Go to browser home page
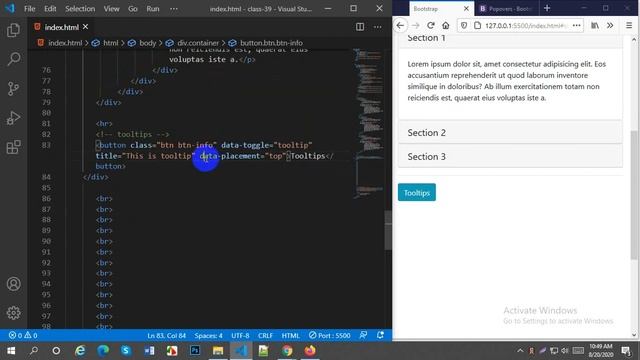The image size is (640, 360). [446, 26]
